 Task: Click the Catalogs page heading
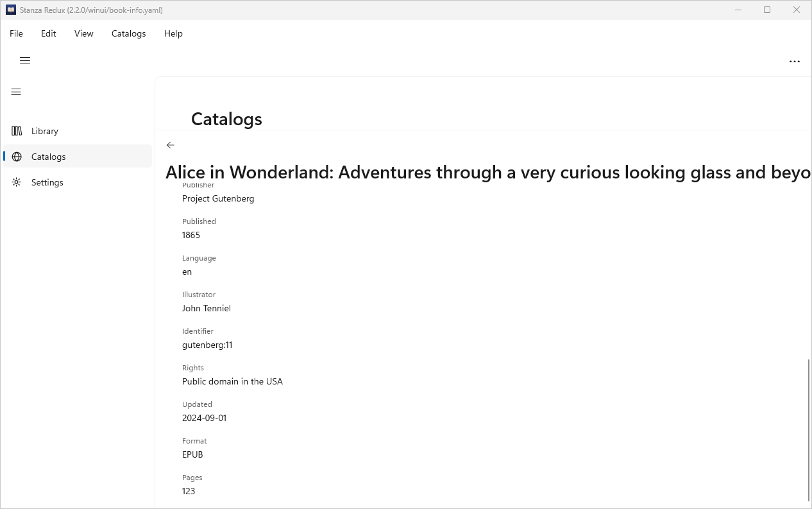(x=226, y=119)
